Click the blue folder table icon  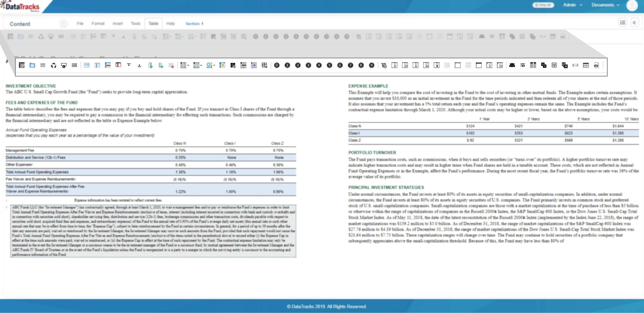coord(32,65)
